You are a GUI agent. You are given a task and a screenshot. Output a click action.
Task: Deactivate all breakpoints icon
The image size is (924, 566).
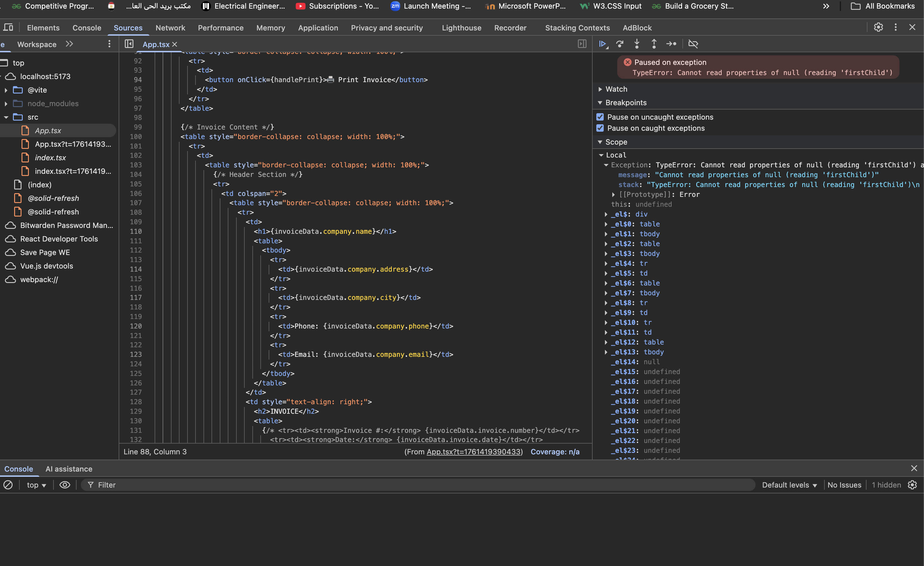pos(693,44)
